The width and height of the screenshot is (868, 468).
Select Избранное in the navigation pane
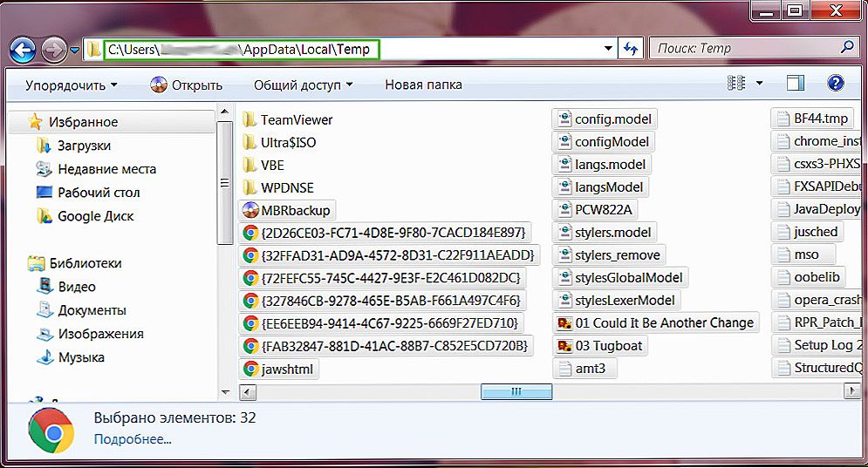point(83,122)
